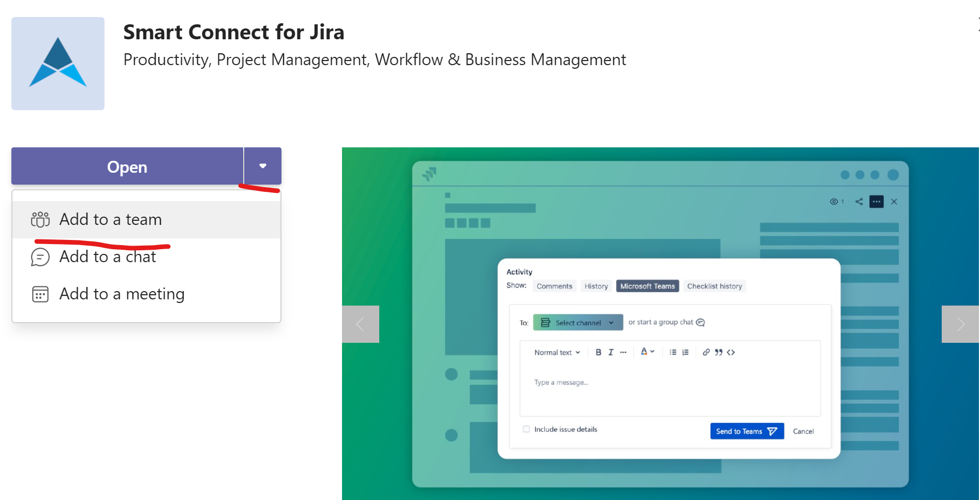Open the Select channel dropdown
This screenshot has height=500, width=980.
(577, 323)
